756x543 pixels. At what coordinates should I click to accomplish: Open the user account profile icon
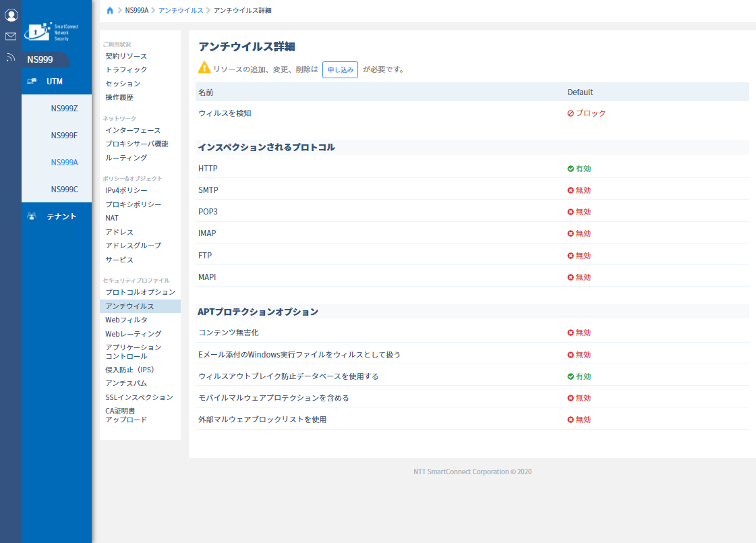11,15
